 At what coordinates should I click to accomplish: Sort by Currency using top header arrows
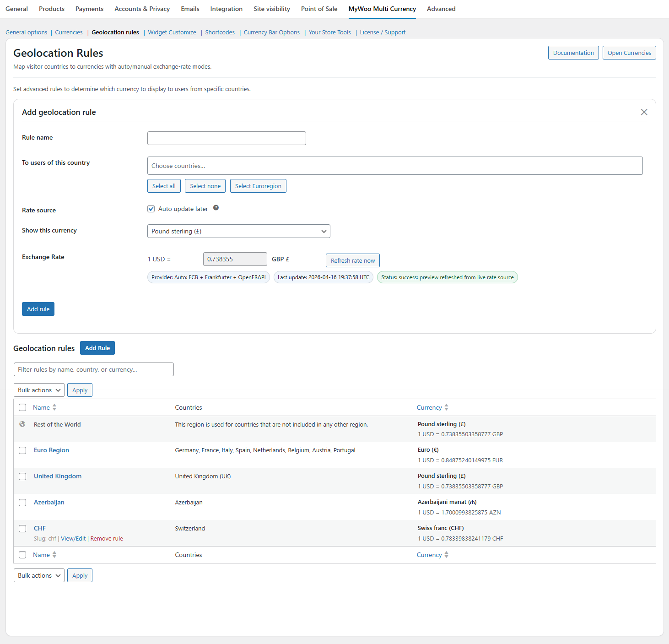click(446, 407)
